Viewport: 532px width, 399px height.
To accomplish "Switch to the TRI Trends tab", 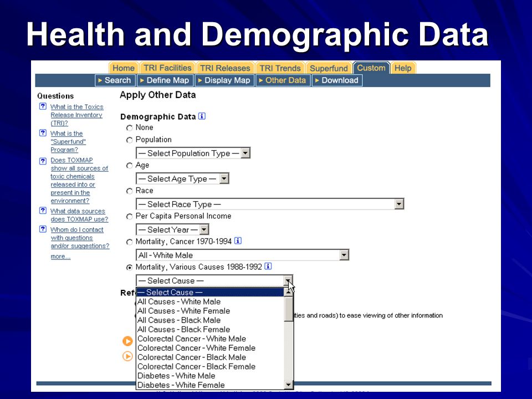I will coord(280,68).
